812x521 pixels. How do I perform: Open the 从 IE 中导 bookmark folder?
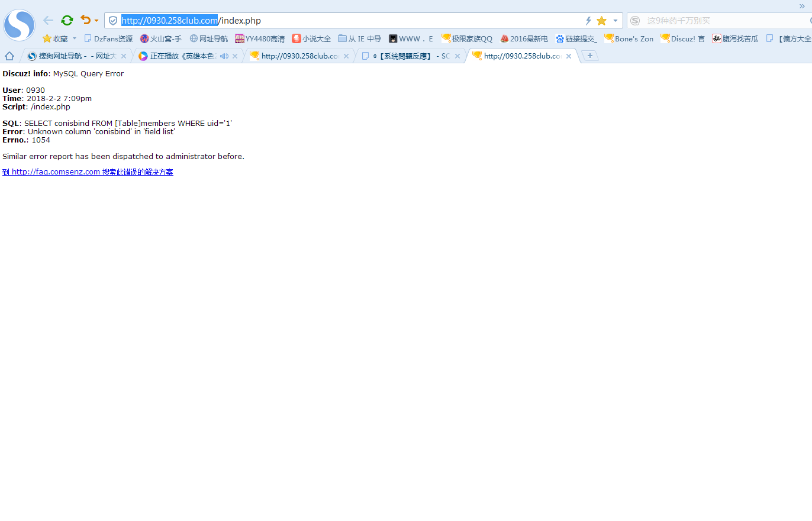(360, 38)
